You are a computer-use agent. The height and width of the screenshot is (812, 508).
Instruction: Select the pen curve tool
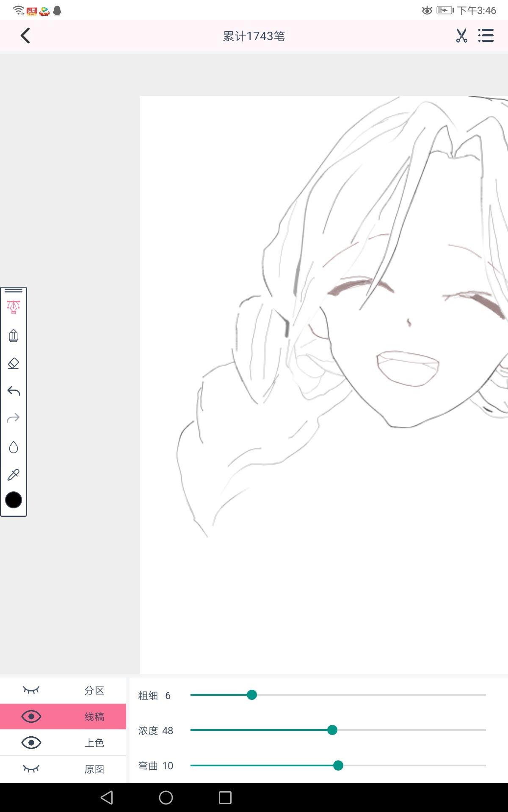14,307
